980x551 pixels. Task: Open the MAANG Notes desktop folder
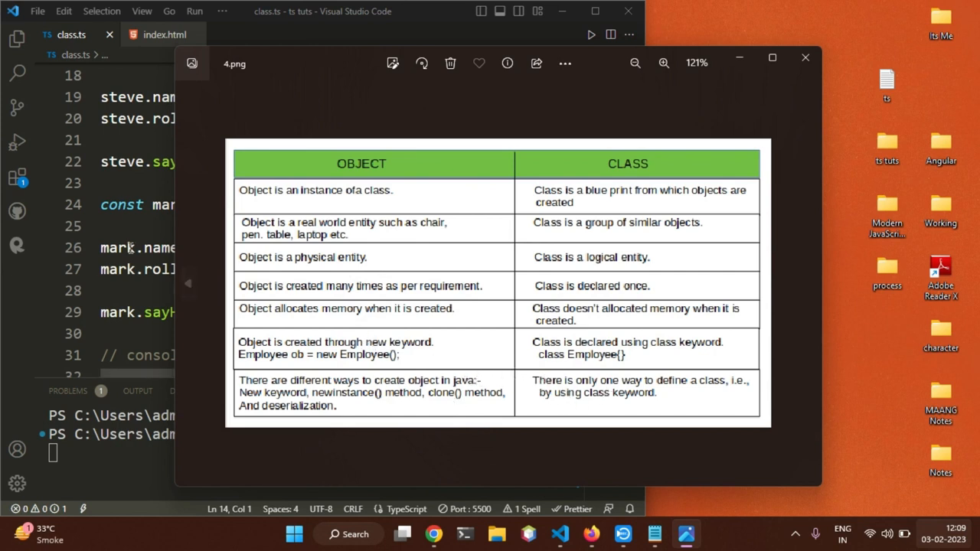tap(941, 403)
